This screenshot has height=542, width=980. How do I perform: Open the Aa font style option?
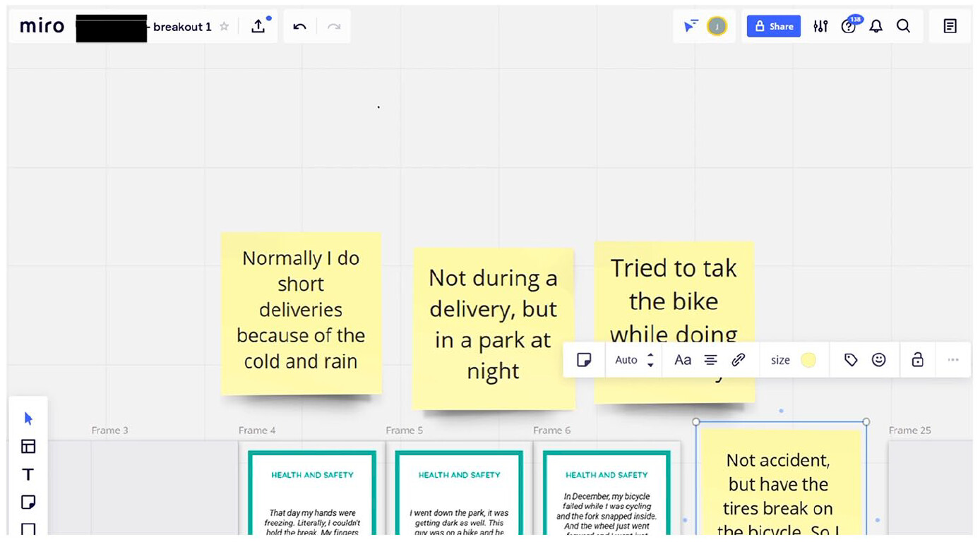point(683,360)
